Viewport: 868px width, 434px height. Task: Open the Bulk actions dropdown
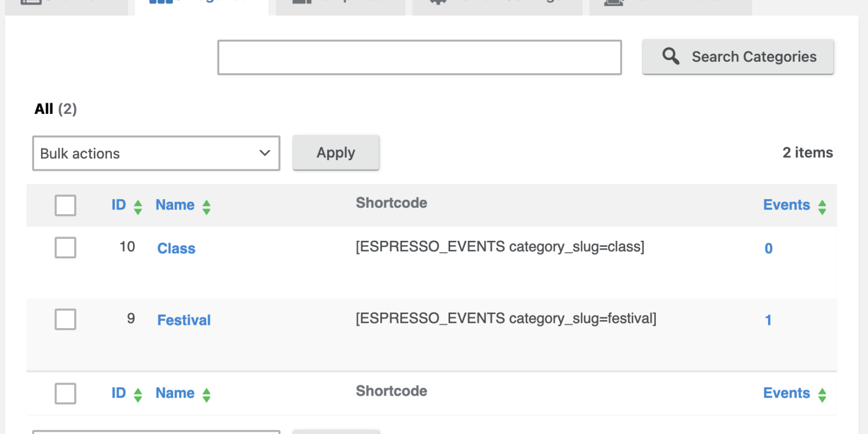tap(156, 154)
